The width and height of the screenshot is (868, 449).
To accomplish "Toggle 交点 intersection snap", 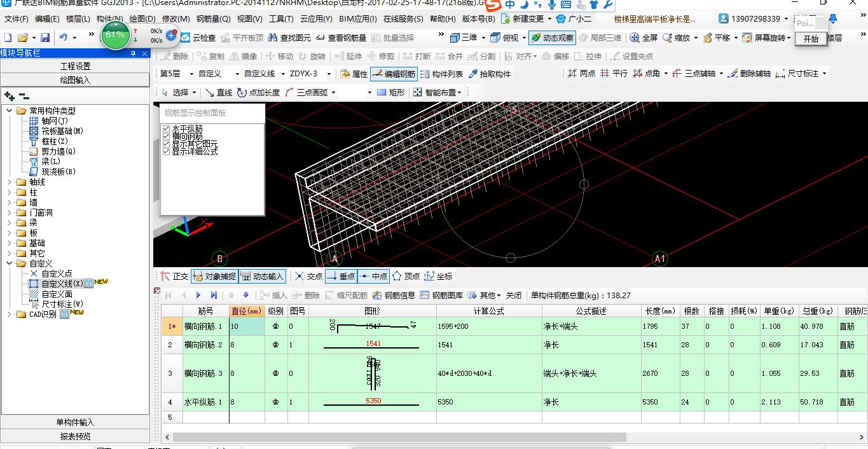I will tap(308, 277).
